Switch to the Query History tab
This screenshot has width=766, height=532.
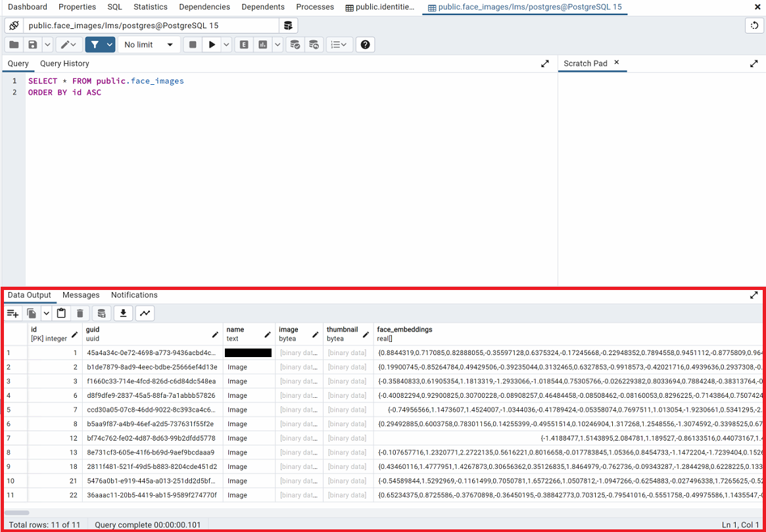tap(64, 64)
